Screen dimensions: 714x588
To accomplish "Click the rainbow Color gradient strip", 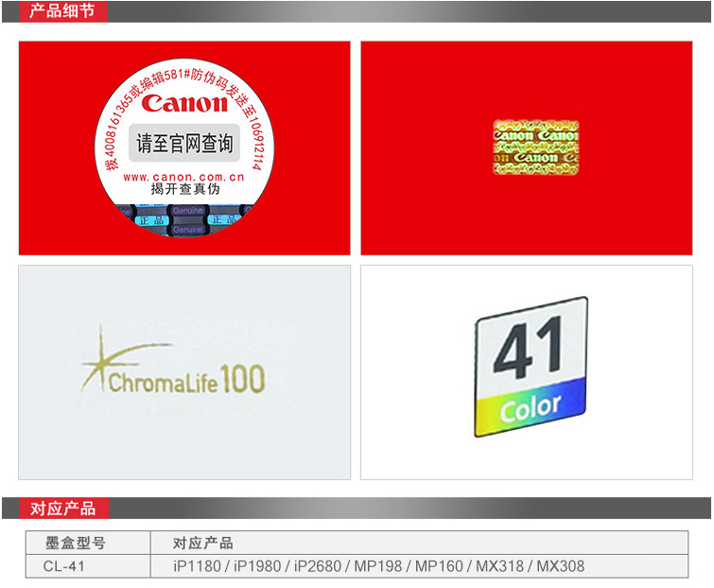I will (530, 410).
